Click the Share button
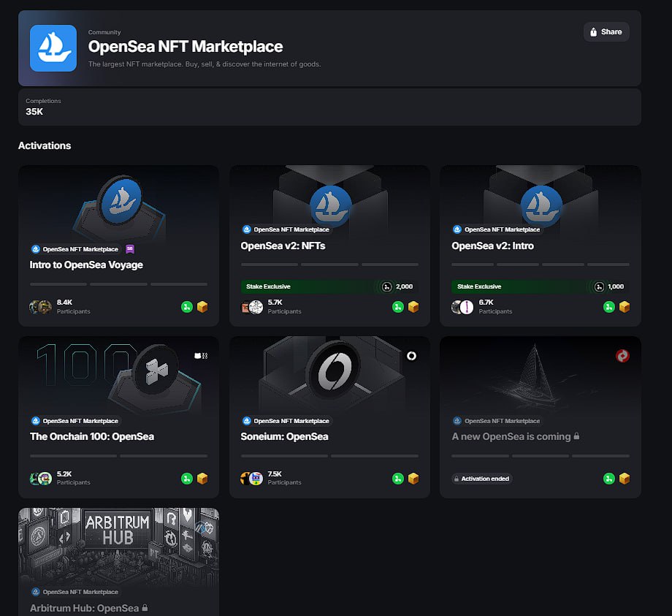 pyautogui.click(x=606, y=31)
